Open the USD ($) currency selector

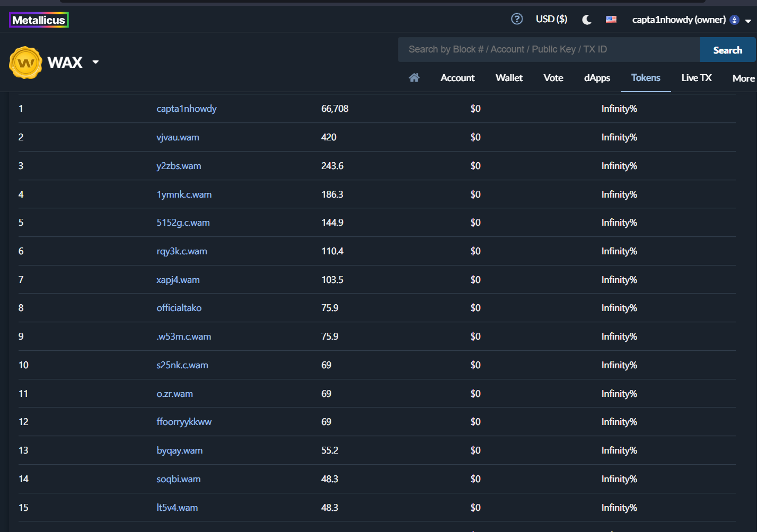pyautogui.click(x=551, y=19)
